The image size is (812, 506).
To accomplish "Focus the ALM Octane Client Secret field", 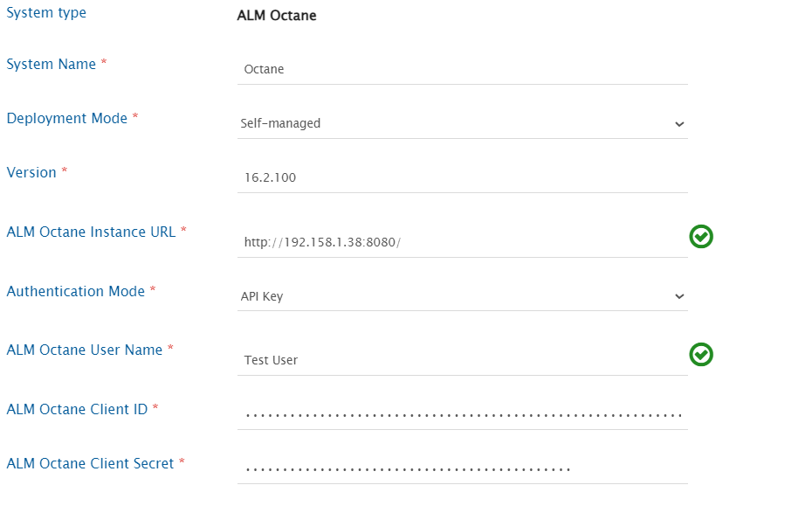I will pyautogui.click(x=462, y=468).
